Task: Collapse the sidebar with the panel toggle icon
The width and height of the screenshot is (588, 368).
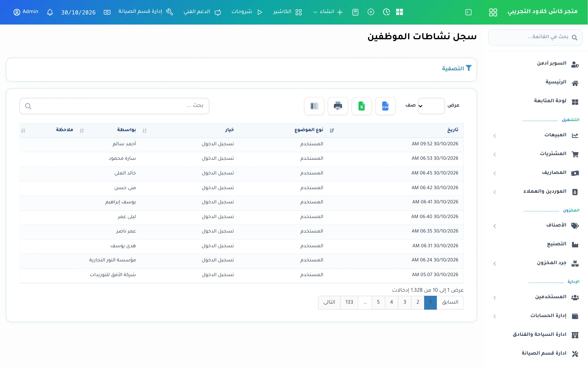Action: pos(468,12)
